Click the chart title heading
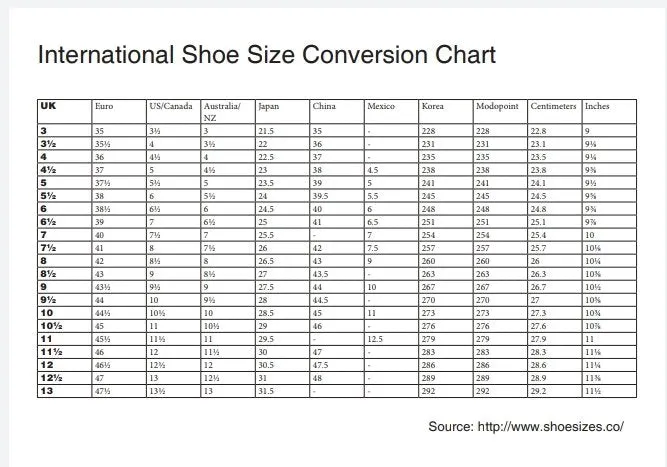The height and width of the screenshot is (467, 667). [x=267, y=54]
